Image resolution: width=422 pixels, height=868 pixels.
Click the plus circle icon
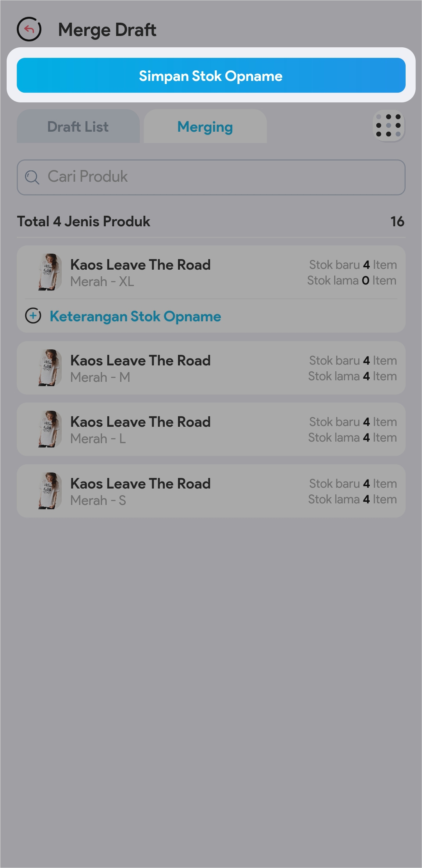click(x=33, y=316)
